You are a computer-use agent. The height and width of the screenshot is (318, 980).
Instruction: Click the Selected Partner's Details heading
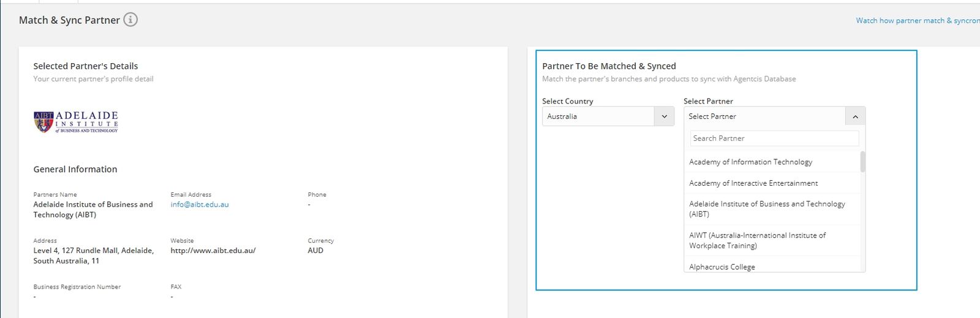click(86, 66)
